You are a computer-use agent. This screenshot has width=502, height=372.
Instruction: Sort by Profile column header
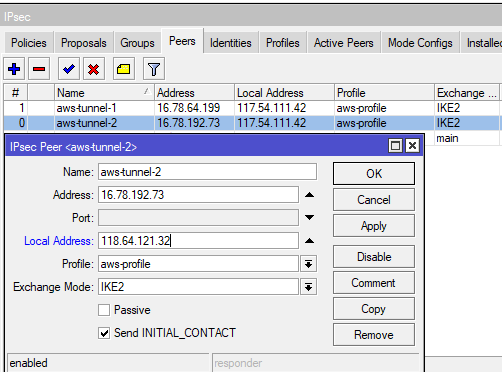[x=384, y=93]
